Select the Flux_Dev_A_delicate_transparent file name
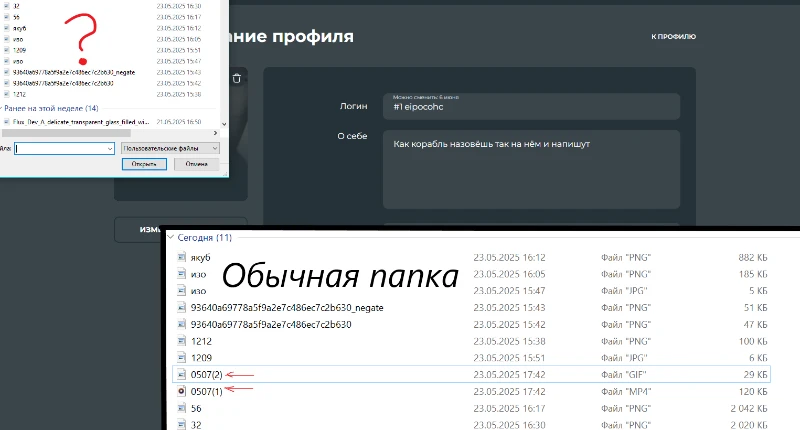Viewport: 800px width, 430px height. click(81, 122)
